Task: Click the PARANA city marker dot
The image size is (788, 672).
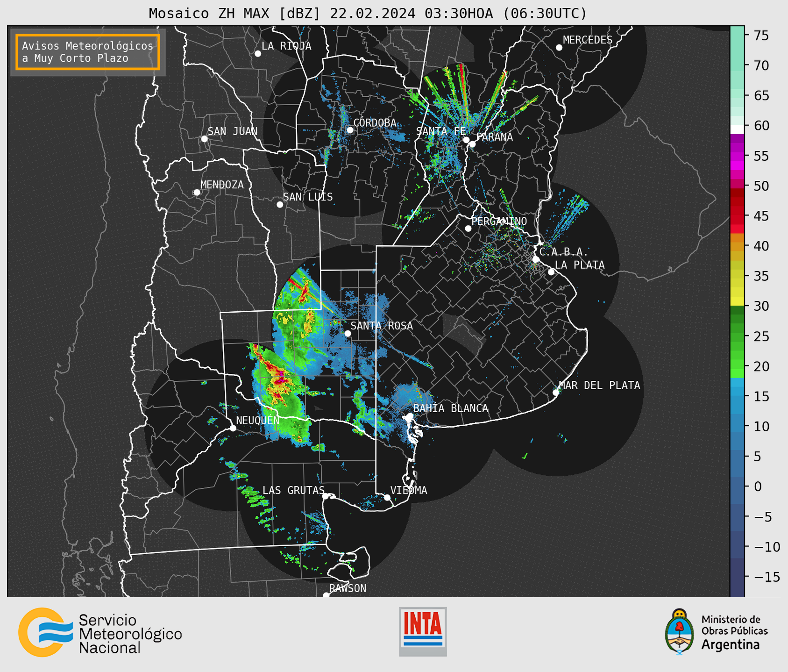Action: click(x=472, y=144)
